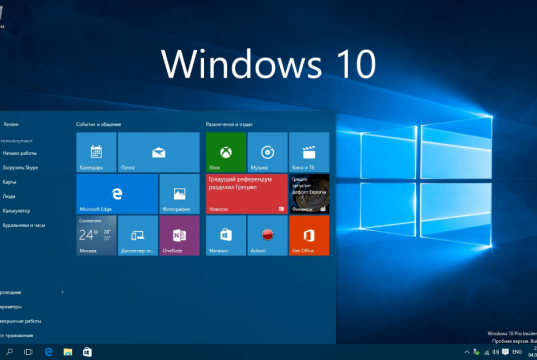Image resolution: width=537 pixels, height=360 pixels.
Task: Expand hidden tray icons chevron
Action: pos(466,352)
